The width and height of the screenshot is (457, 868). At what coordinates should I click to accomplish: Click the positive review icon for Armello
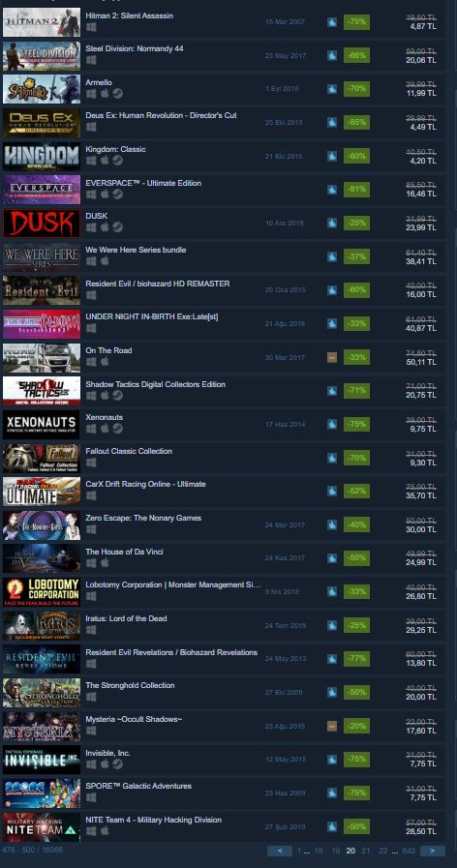[x=332, y=89]
